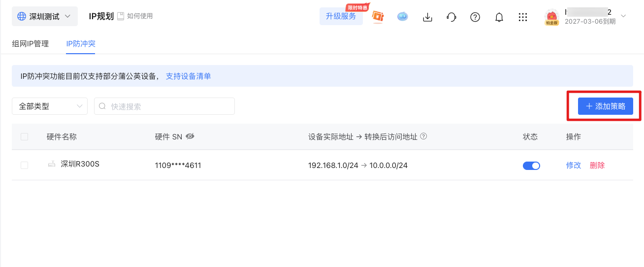Expand the account menu chevron

pos(623,16)
